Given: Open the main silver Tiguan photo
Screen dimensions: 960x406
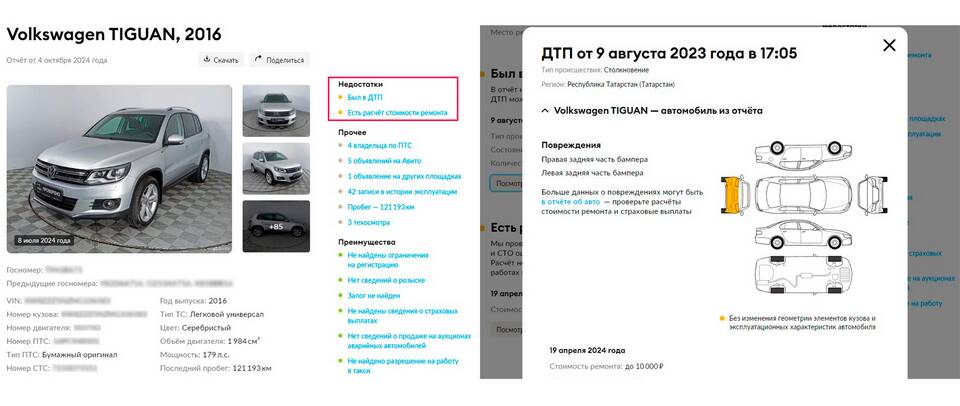Looking at the screenshot, I should [119, 168].
